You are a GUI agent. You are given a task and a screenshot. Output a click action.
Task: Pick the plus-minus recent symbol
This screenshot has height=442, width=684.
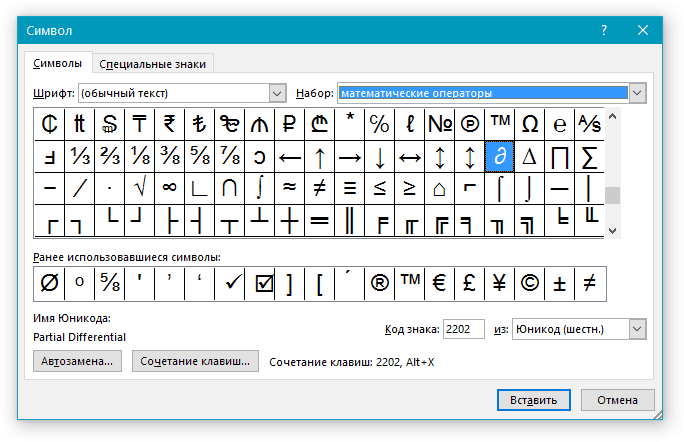[x=560, y=284]
